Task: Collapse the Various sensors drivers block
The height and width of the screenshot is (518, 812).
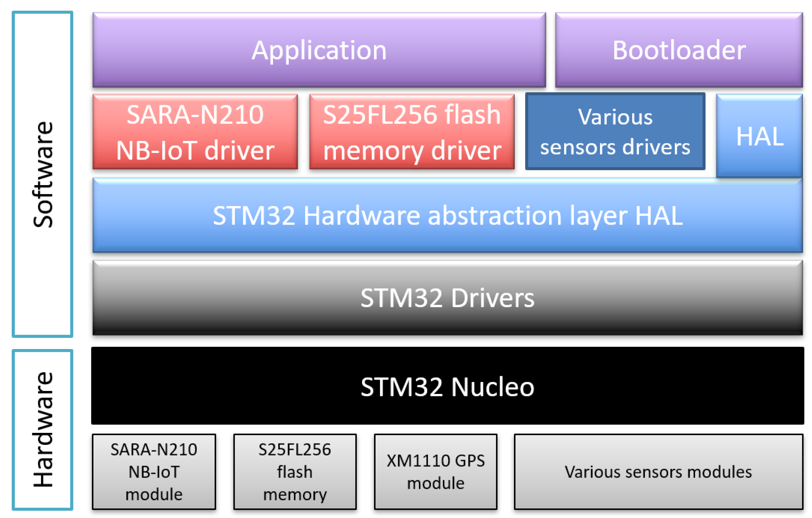Action: [x=616, y=131]
